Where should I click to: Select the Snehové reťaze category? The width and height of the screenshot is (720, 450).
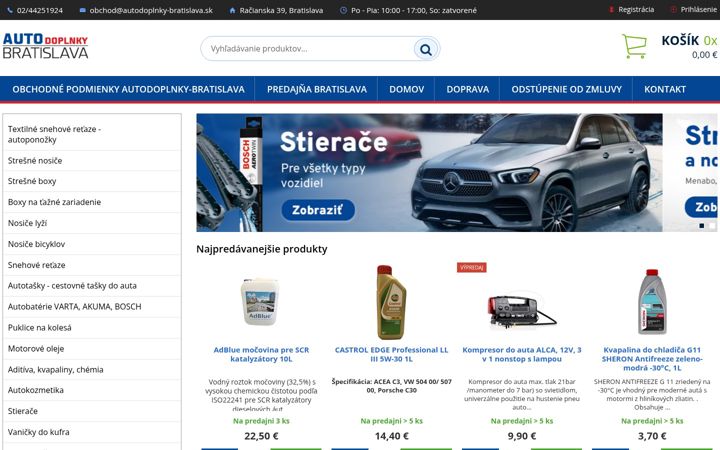tap(92, 265)
